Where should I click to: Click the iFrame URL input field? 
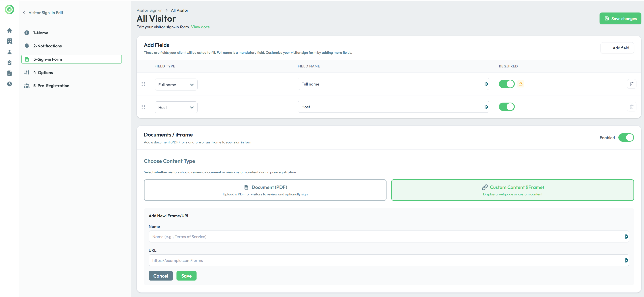click(386, 260)
